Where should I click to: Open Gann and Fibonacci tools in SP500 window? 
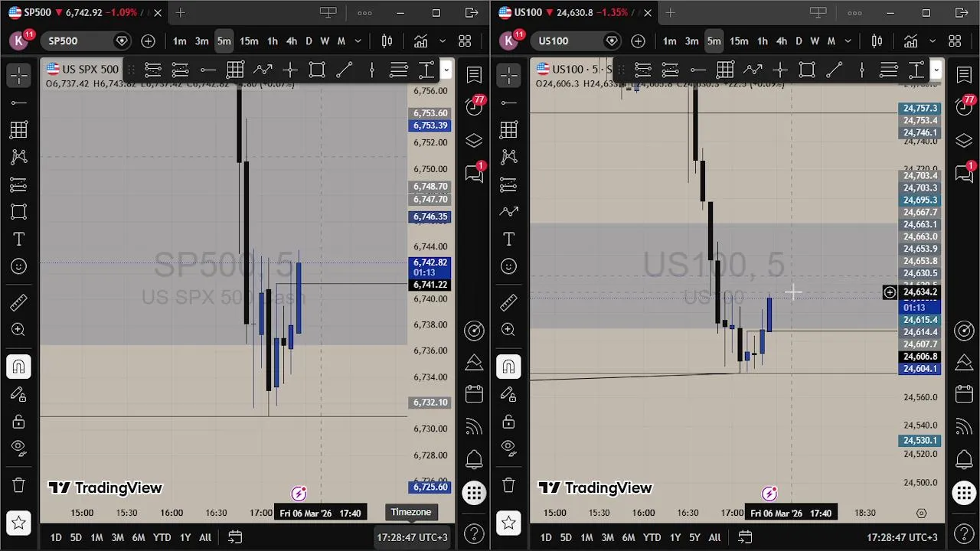[19, 130]
